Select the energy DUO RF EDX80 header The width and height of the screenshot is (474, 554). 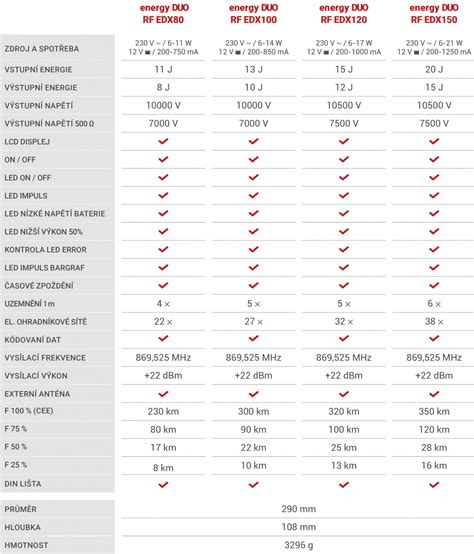[x=164, y=13]
